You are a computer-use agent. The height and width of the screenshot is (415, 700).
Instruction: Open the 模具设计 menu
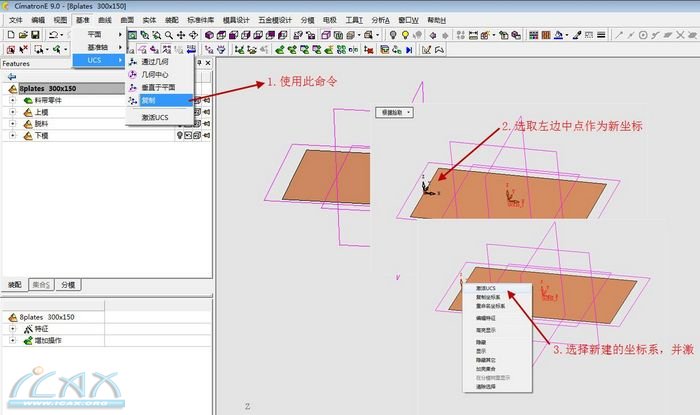[x=260, y=20]
